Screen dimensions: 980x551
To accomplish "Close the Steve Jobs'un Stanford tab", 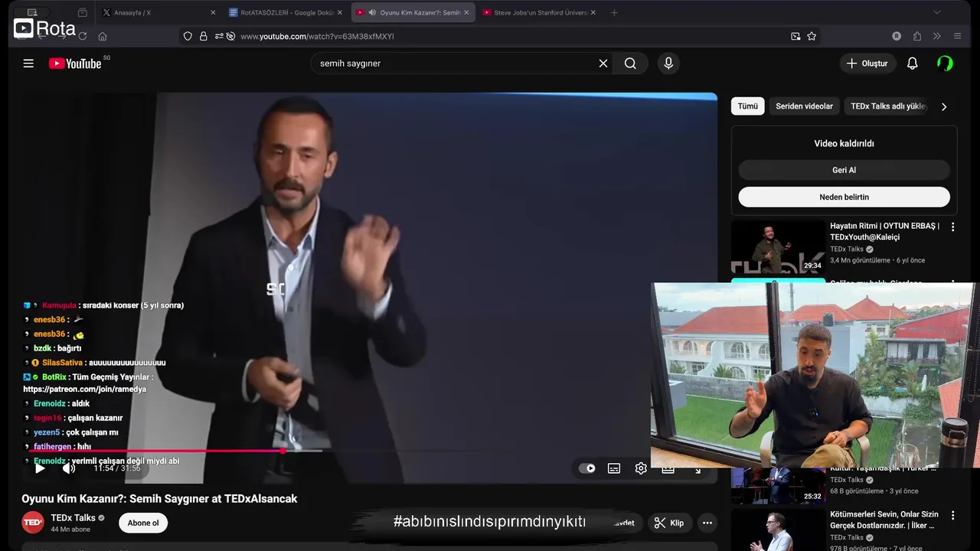I will point(593,12).
